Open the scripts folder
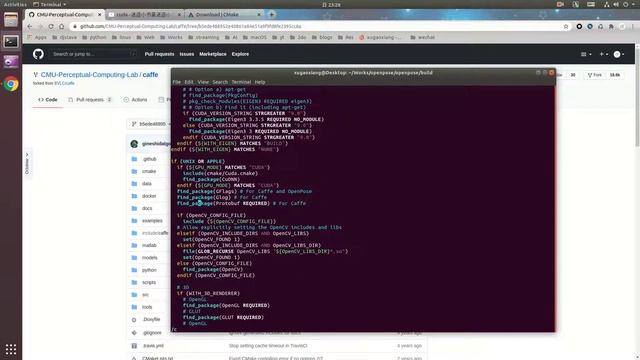640x360 pixels. (x=149, y=282)
